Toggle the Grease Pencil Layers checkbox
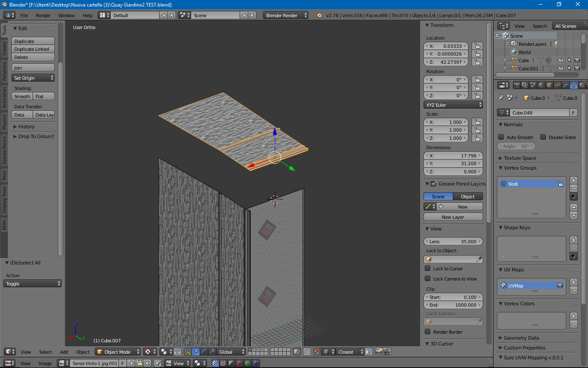 pyautogui.click(x=434, y=184)
